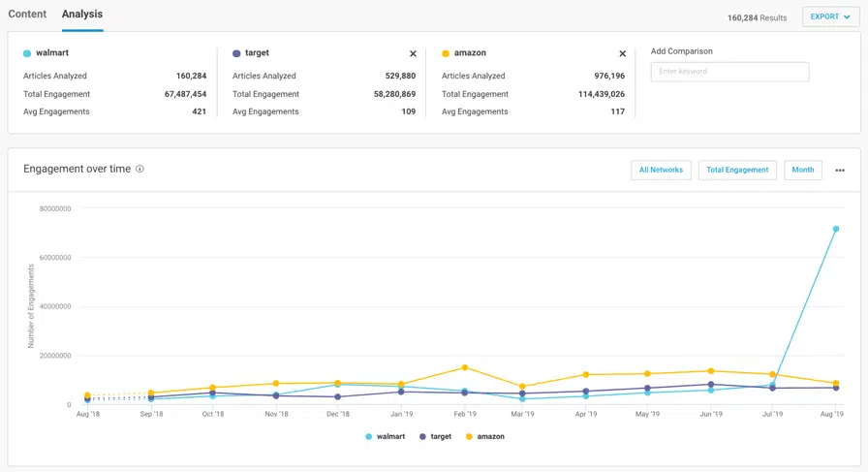Open the All Networks filter dropdown
The image size is (868, 472).
click(x=661, y=170)
